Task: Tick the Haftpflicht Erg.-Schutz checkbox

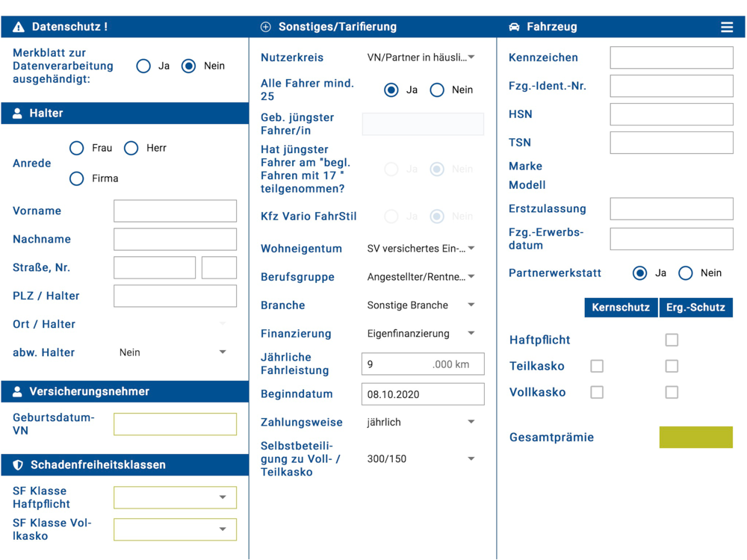Action: [x=672, y=340]
